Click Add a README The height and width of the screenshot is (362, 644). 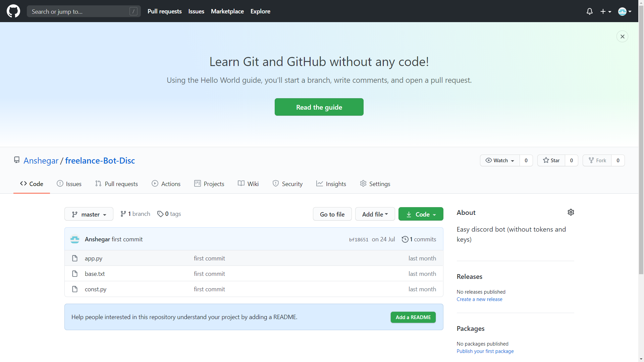click(413, 317)
